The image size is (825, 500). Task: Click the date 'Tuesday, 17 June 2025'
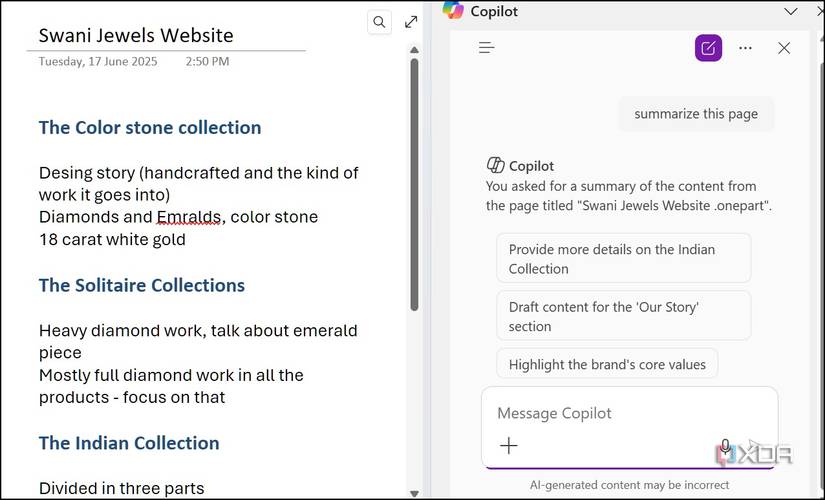[98, 62]
